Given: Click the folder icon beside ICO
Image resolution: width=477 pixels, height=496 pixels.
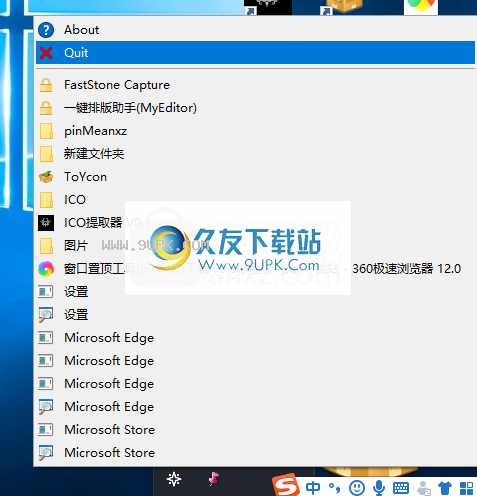Looking at the screenshot, I should (46, 200).
